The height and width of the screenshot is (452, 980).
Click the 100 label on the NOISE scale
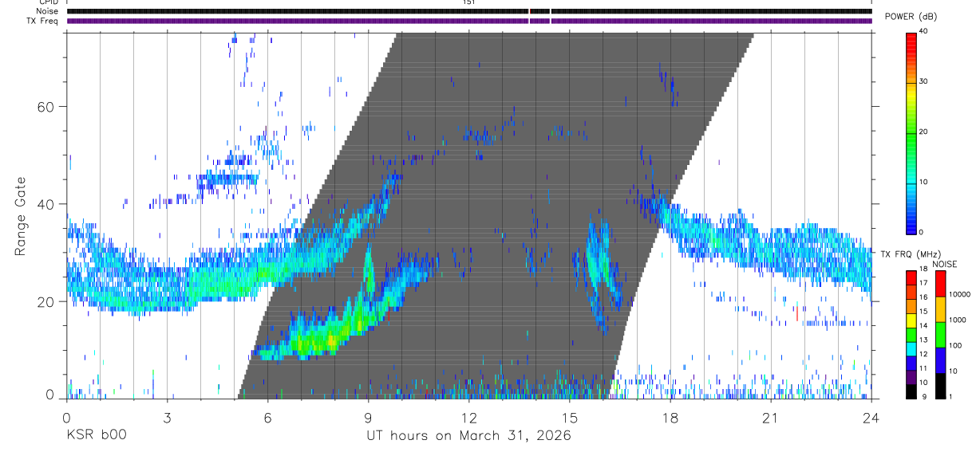pyautogui.click(x=955, y=345)
